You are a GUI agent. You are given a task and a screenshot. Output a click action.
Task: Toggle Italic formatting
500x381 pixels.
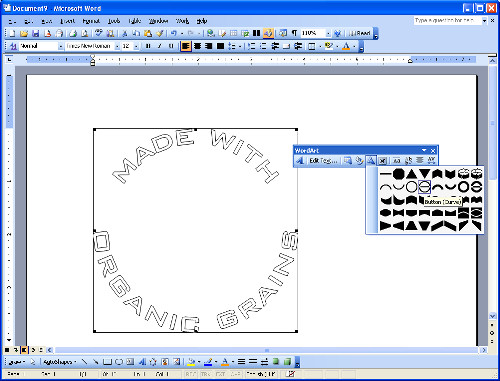pos(160,46)
